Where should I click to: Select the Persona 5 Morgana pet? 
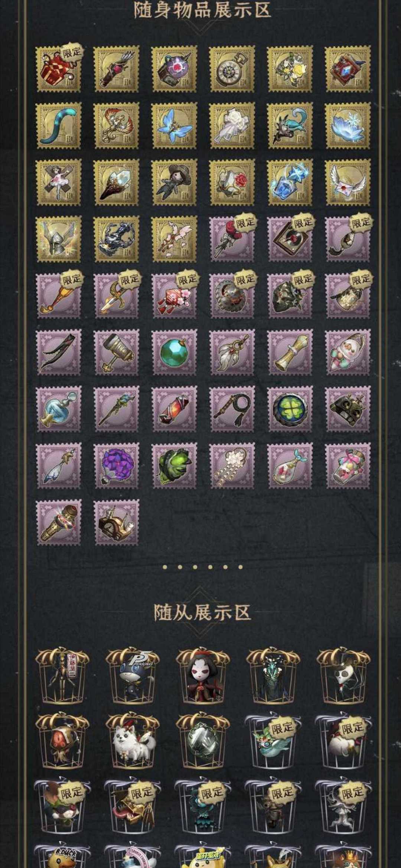133,676
